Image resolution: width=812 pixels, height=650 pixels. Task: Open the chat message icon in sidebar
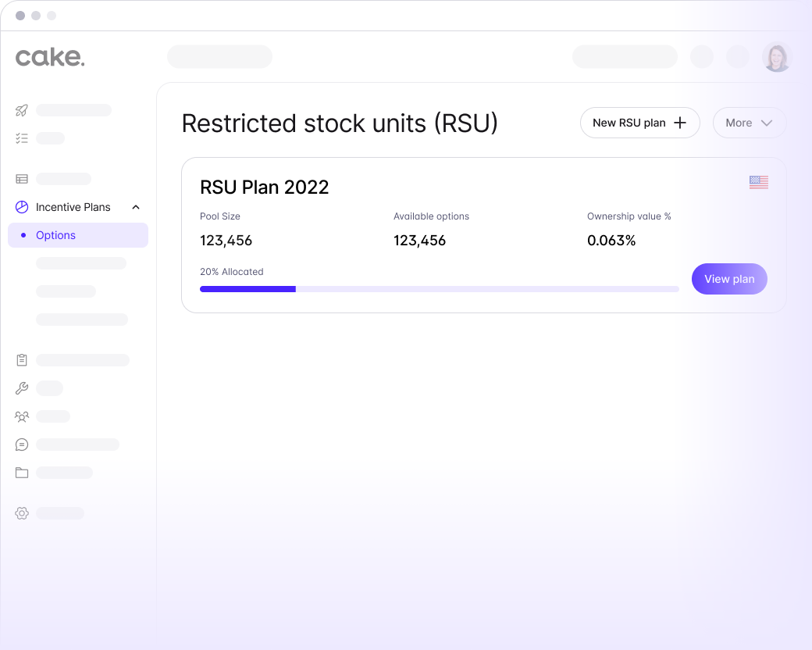[21, 445]
